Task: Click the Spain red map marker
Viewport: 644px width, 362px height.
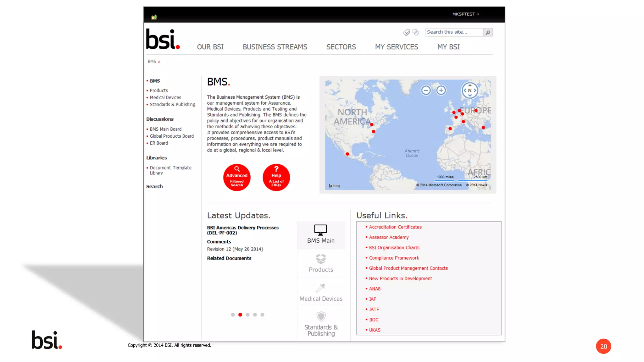Action: click(x=450, y=129)
